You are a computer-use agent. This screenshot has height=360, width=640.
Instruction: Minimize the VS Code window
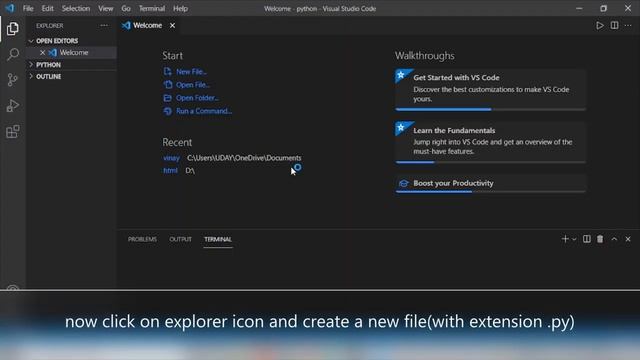579,8
